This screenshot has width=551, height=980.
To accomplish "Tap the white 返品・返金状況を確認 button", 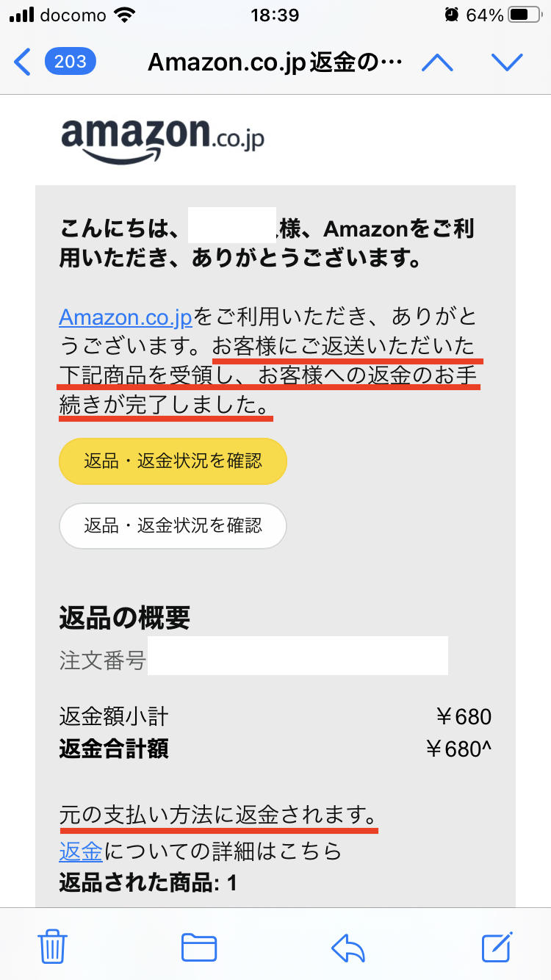I will click(173, 526).
